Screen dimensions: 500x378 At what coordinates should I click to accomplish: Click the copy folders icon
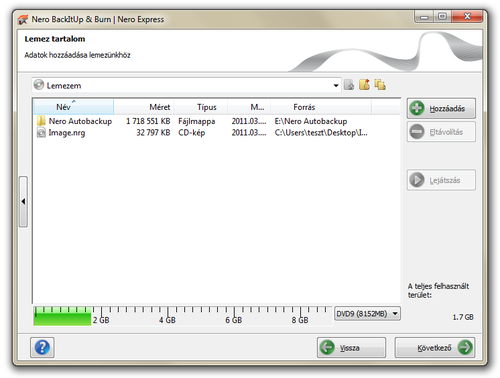pyautogui.click(x=380, y=85)
